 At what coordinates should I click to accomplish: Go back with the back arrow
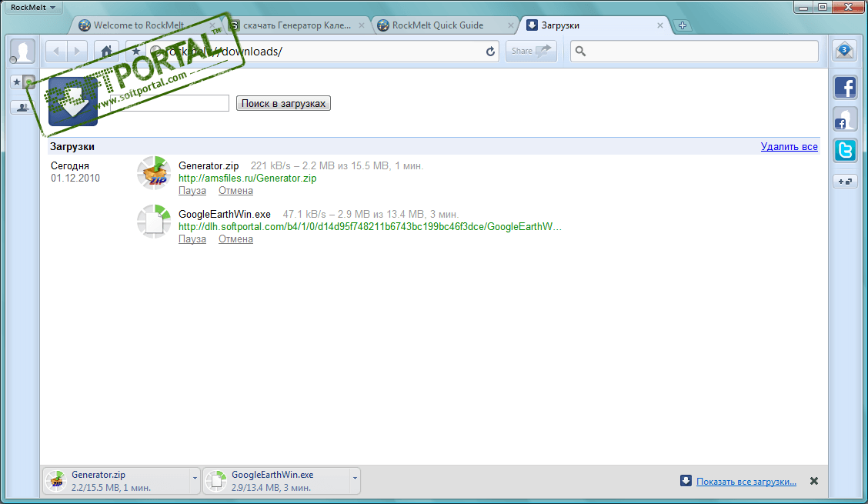click(x=56, y=52)
